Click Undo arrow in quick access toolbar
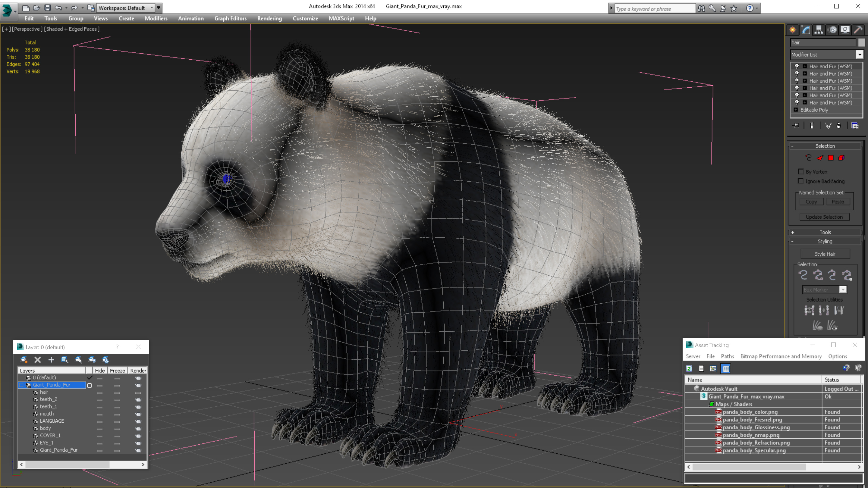Screen dimensions: 868x488 point(58,8)
